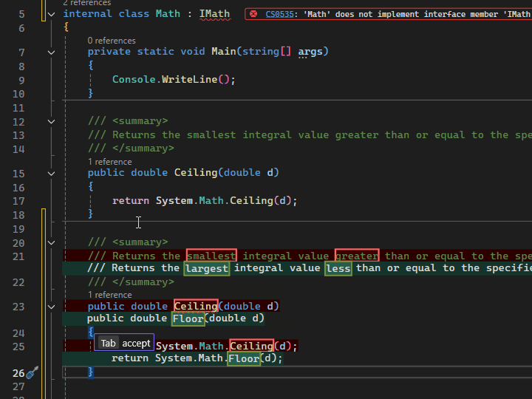
Task: Collapse the summary comment at line 20
Action: click(x=51, y=242)
